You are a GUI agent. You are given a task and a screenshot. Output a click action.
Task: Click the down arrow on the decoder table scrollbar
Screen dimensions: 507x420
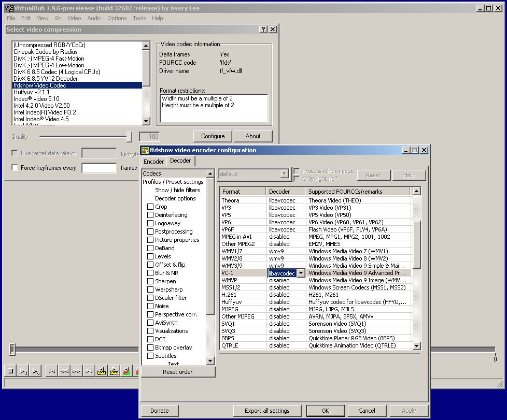(416, 346)
